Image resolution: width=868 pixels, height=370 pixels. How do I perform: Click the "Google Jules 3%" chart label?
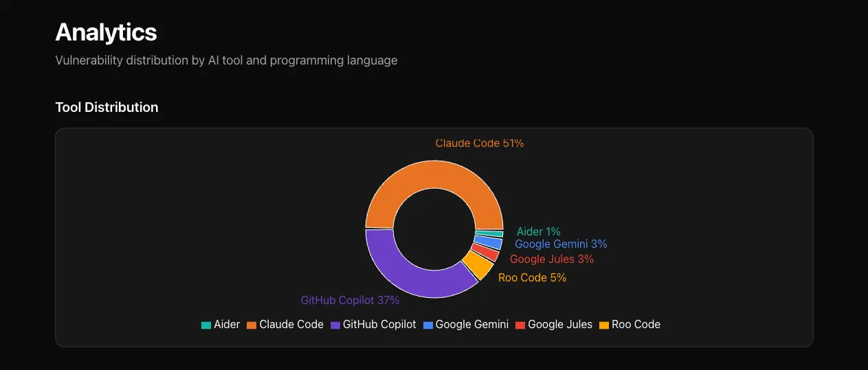pos(552,259)
